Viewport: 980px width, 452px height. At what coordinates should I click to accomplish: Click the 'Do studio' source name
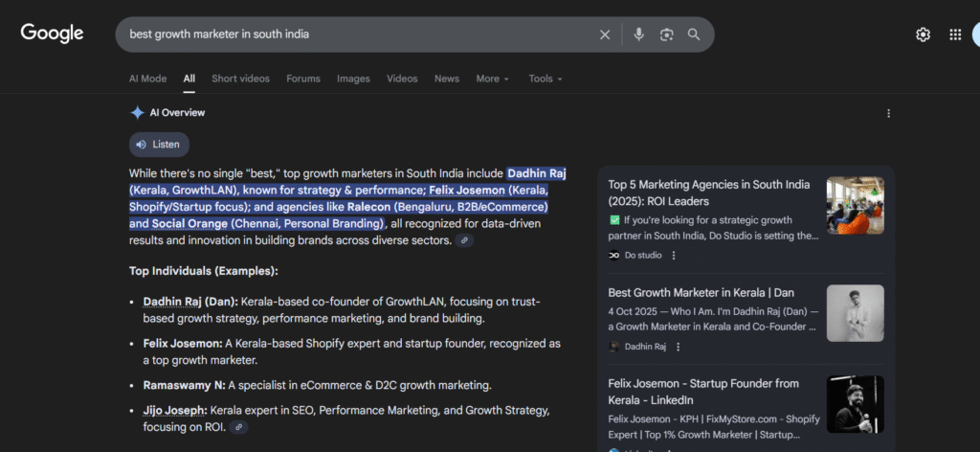[643, 255]
